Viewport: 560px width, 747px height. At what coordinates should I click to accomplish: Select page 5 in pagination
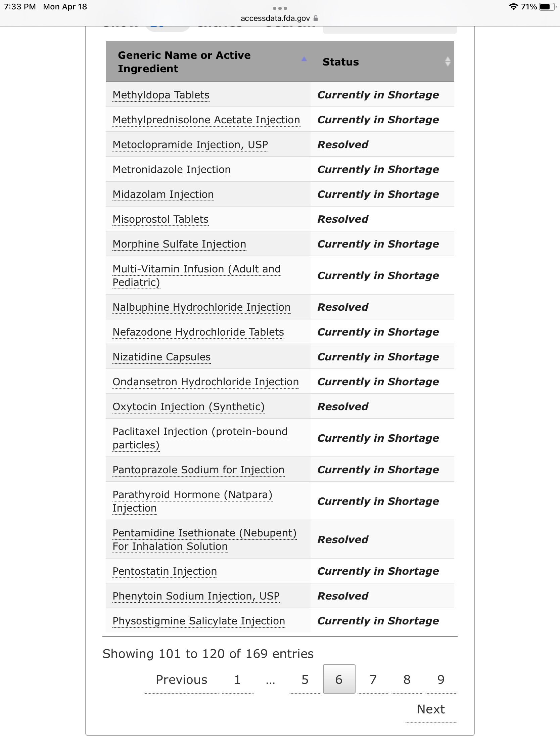[x=305, y=679]
